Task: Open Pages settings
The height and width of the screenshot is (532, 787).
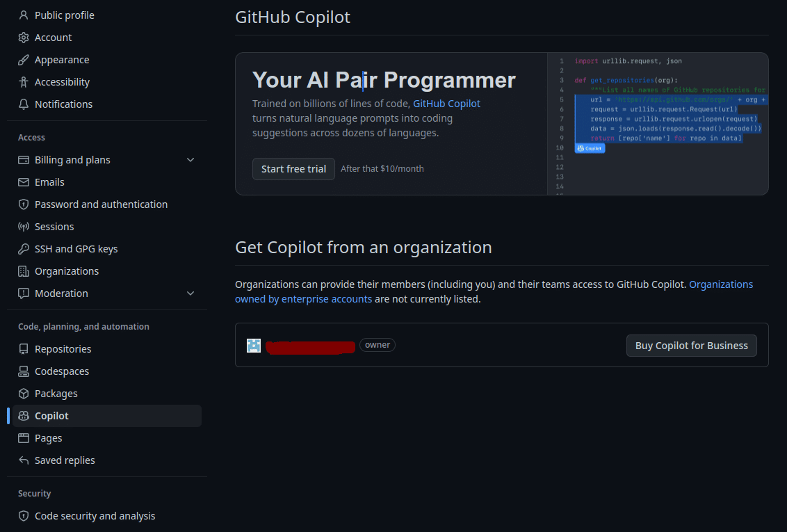Action: 107,438
